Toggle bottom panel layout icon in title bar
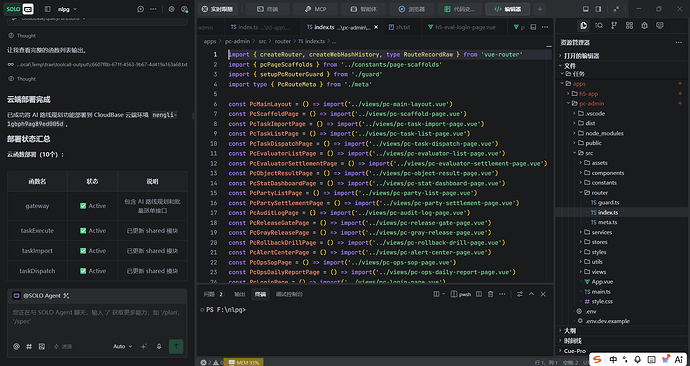The image size is (690, 366). [586, 9]
